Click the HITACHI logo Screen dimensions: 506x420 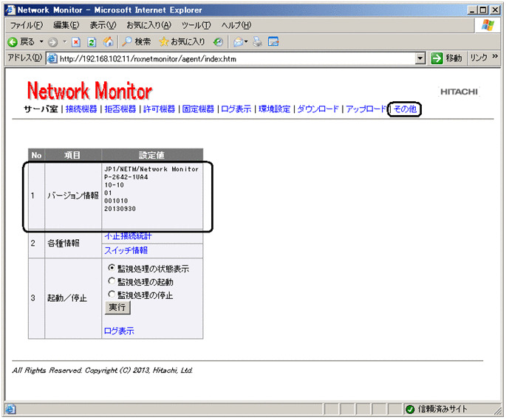pyautogui.click(x=459, y=92)
